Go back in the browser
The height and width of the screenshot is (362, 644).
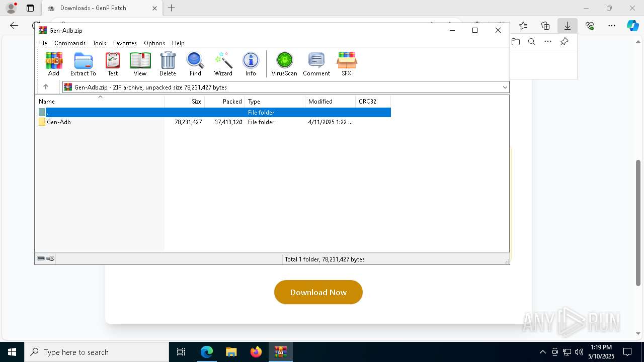click(x=14, y=26)
